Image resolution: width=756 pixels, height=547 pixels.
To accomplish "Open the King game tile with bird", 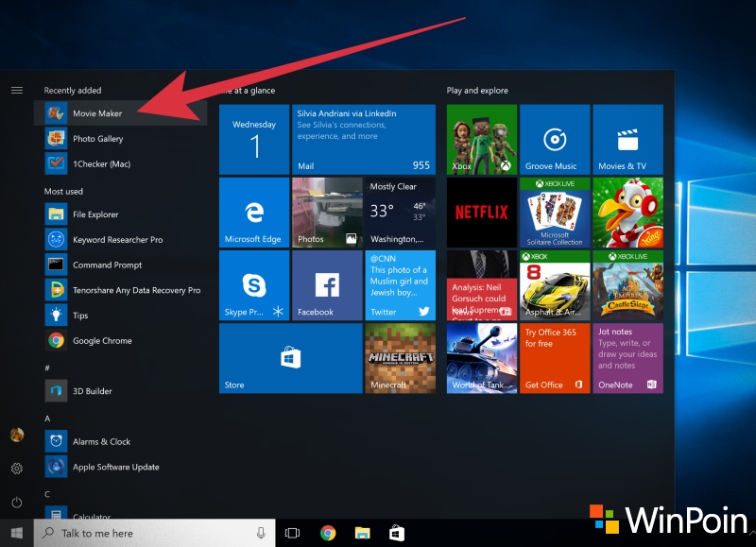I will pos(627,213).
